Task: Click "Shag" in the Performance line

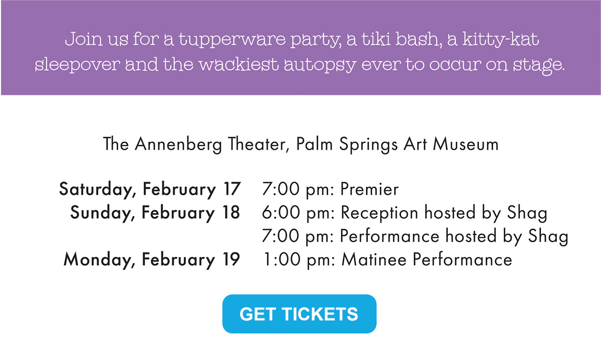Action: tap(548, 236)
